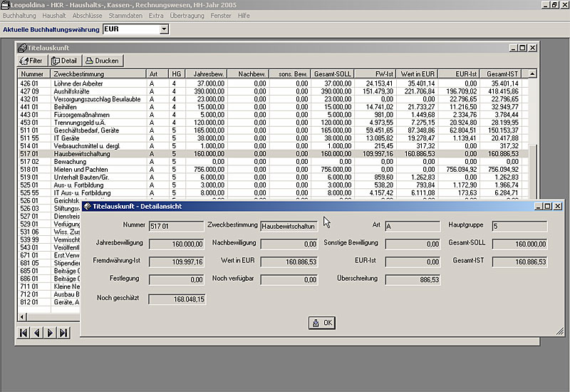The height and width of the screenshot is (392, 570).
Task: Open the Hilfe menu
Action: pyautogui.click(x=244, y=16)
